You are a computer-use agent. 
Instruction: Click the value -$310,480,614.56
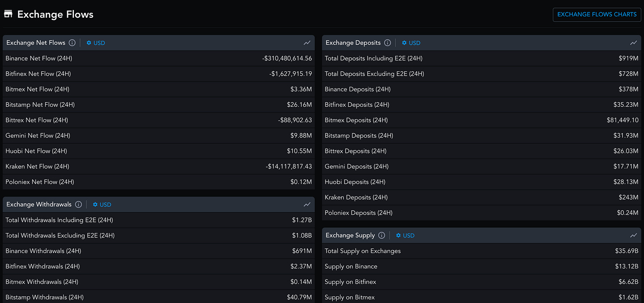pos(287,58)
